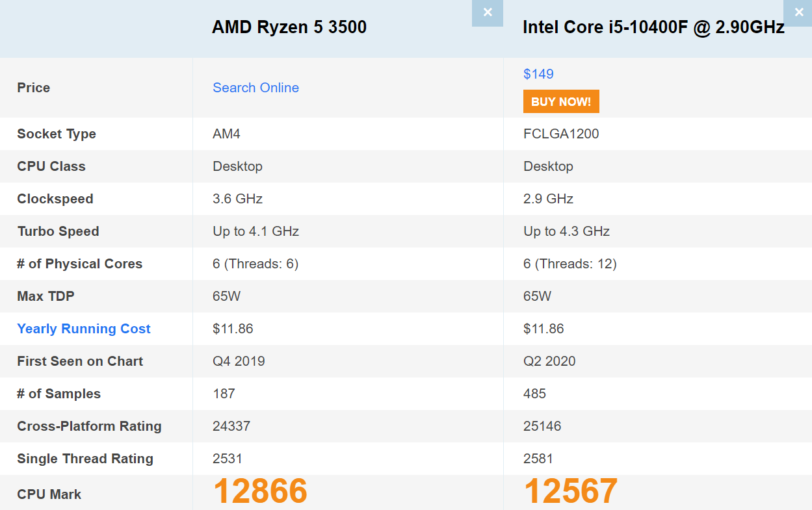Click the 2.9 GHz clockspeed value

548,199
